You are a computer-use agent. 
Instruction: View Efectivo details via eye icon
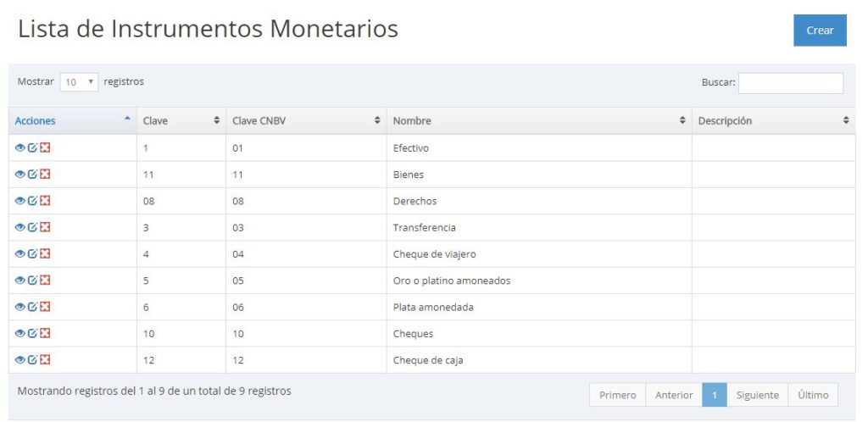click(x=20, y=147)
